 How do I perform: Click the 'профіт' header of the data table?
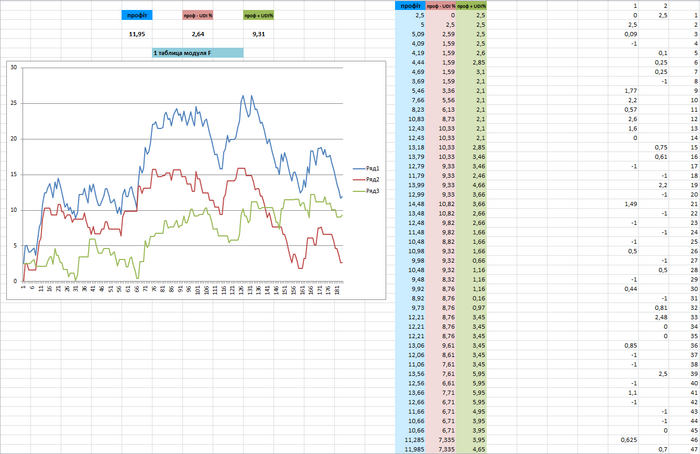[410, 6]
